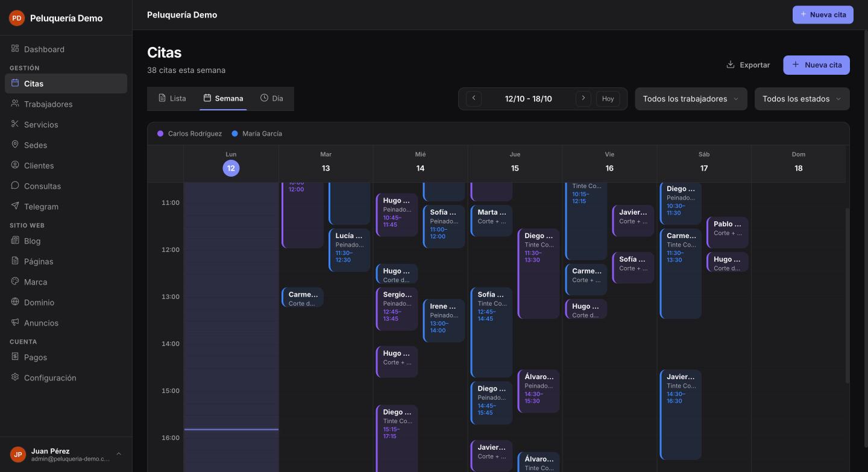Switch to Lista view tab
The image size is (868, 472).
(x=172, y=98)
